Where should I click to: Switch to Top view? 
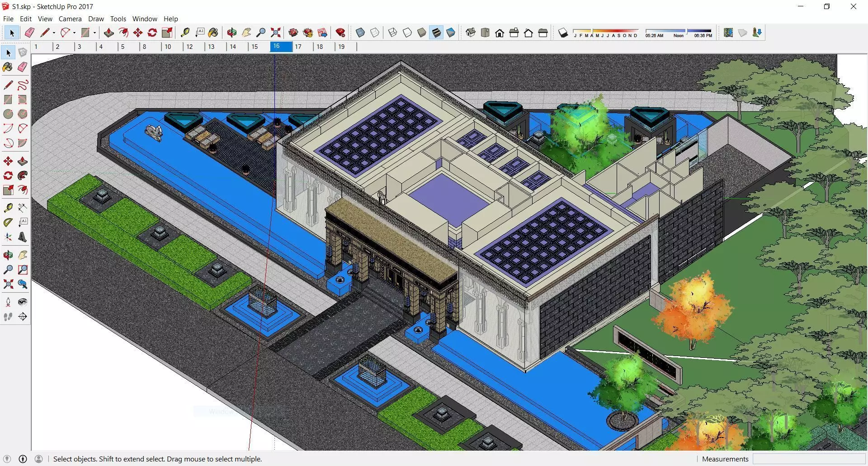coord(485,33)
